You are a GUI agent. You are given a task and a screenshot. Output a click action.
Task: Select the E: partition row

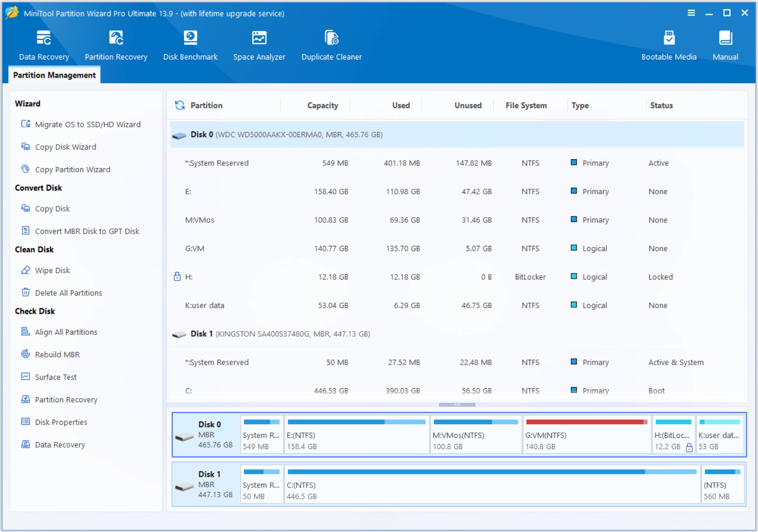coord(457,192)
